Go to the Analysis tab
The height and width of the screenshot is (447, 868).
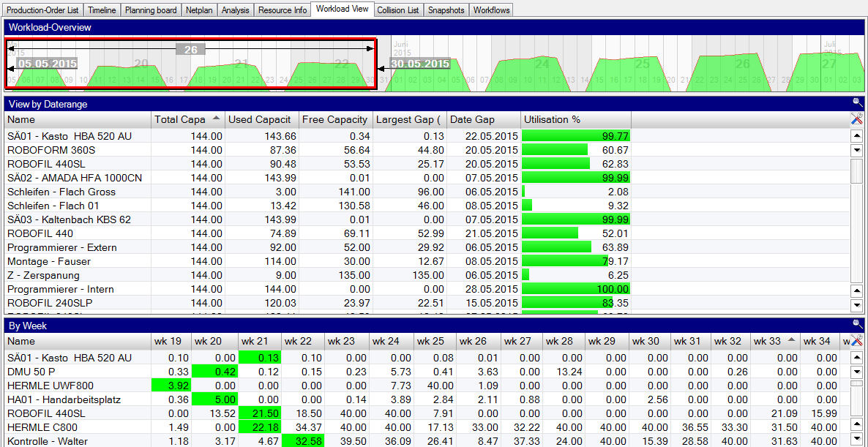pos(235,10)
